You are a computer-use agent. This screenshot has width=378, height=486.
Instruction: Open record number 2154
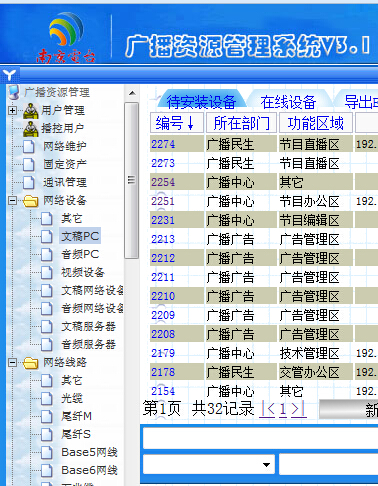tap(163, 391)
